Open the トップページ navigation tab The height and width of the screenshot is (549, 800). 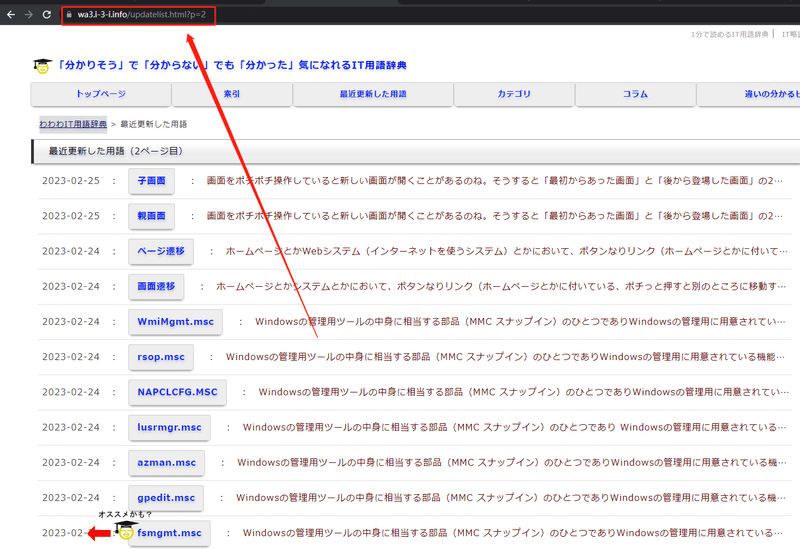(x=101, y=94)
